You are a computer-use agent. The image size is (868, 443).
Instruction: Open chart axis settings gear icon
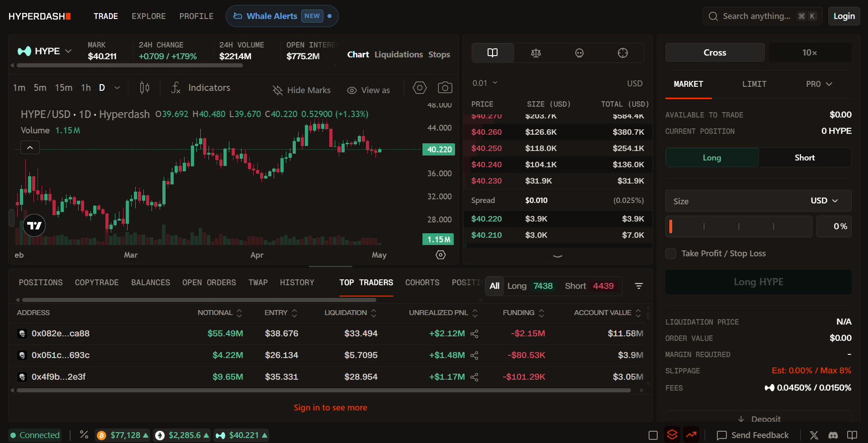[x=441, y=255]
